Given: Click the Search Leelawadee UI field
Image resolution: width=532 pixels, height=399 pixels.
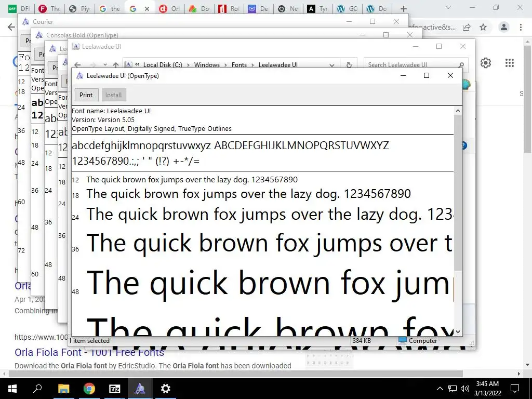Looking at the screenshot, I should (411, 65).
